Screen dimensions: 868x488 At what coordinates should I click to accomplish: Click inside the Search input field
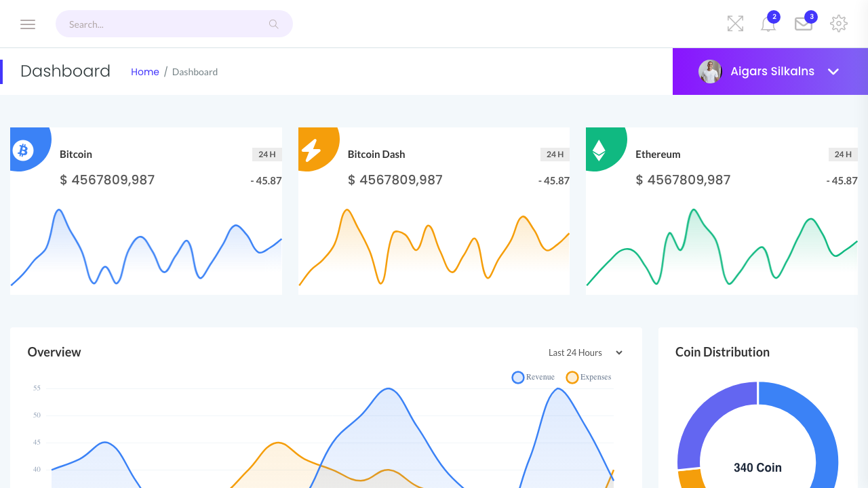tap(156, 24)
